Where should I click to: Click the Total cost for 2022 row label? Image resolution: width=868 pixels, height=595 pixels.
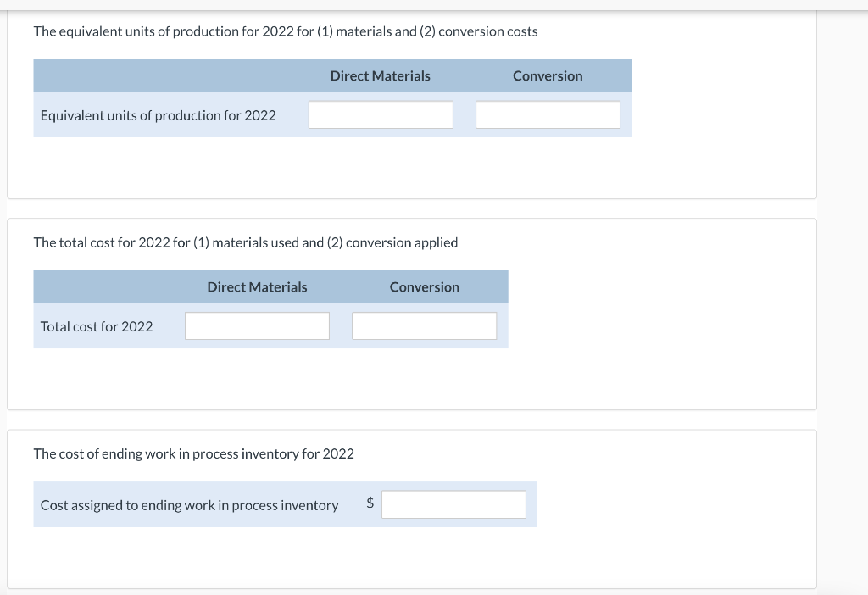(97, 325)
